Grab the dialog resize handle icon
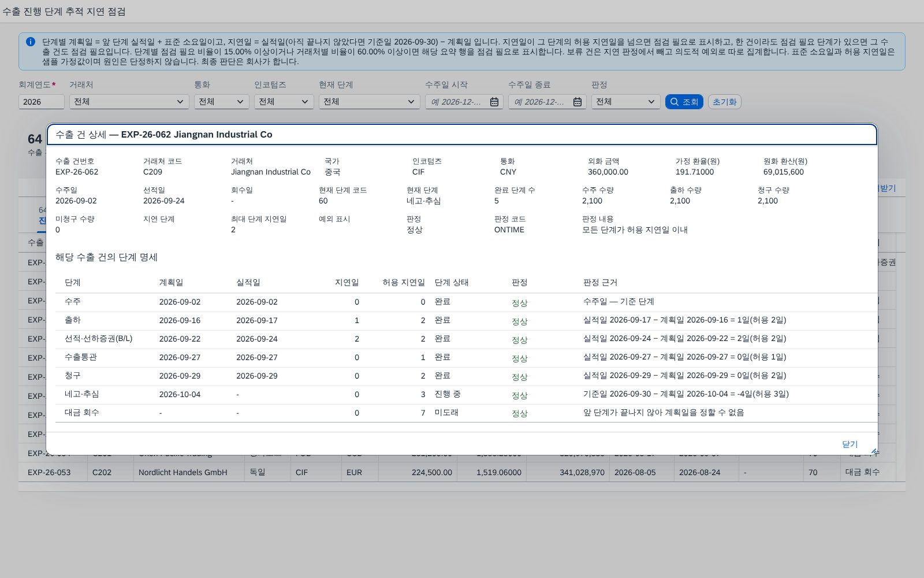This screenshot has width=924, height=578. tap(874, 452)
